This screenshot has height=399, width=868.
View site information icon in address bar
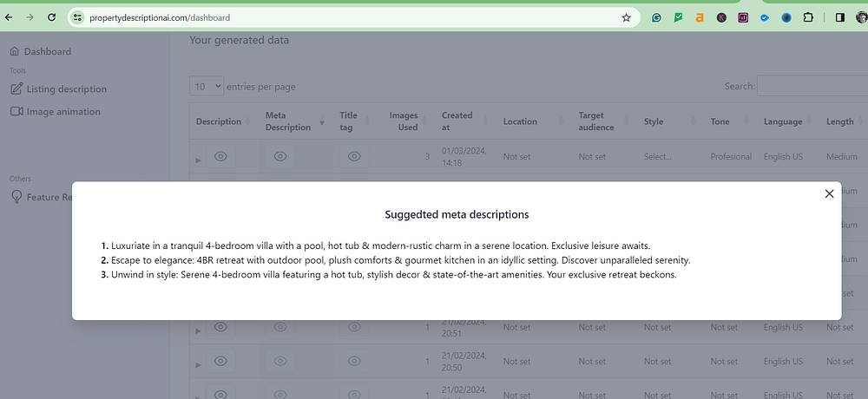76,17
